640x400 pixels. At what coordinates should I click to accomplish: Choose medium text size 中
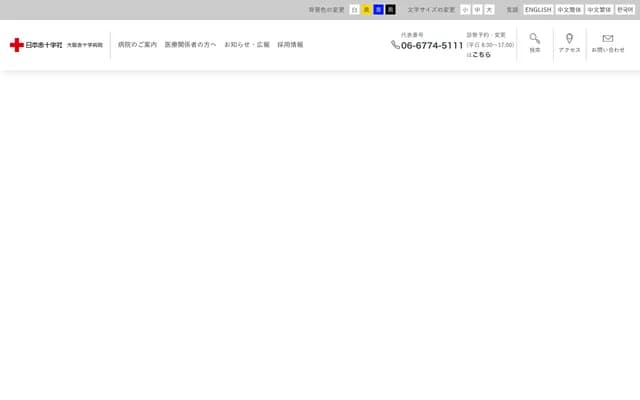pyautogui.click(x=477, y=10)
